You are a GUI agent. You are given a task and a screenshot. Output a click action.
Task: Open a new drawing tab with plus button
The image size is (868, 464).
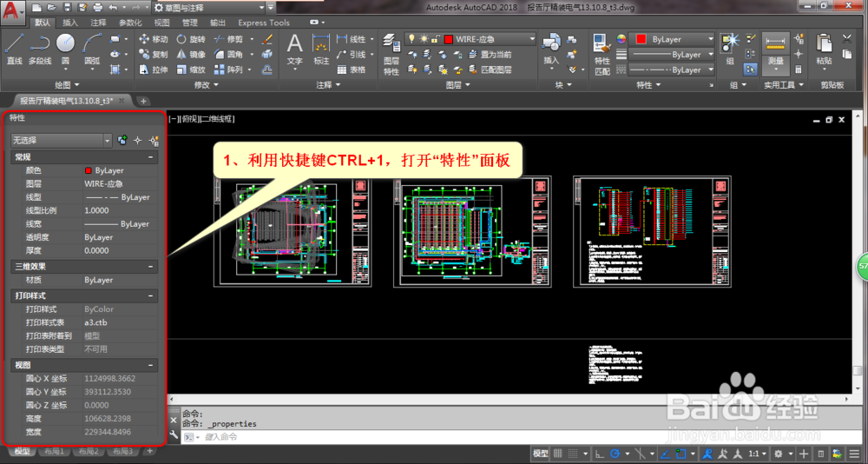tap(143, 101)
